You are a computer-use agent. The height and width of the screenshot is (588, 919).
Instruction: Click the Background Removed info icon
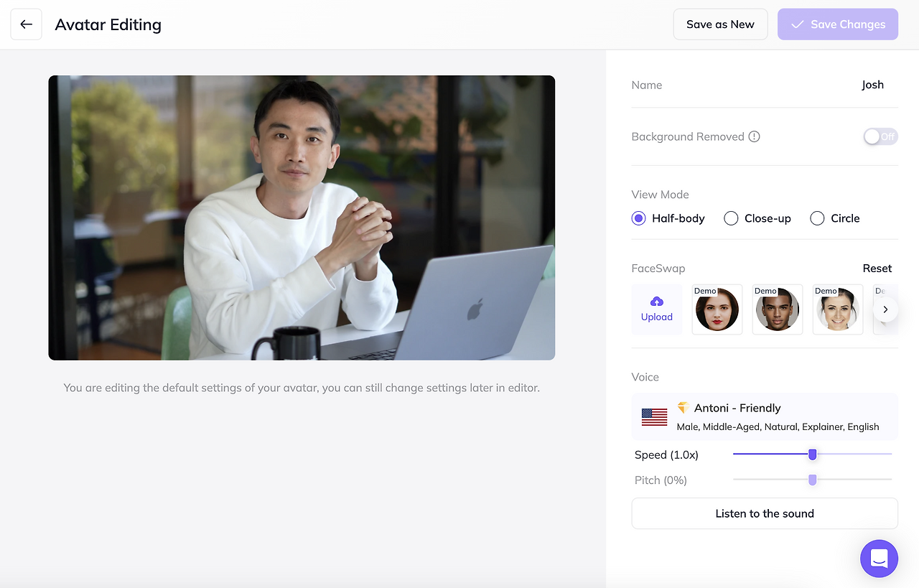pos(754,136)
